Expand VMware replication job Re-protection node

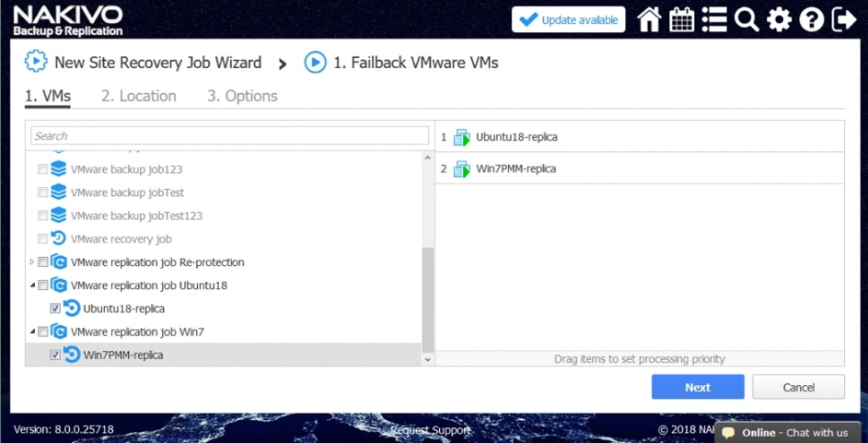33,262
